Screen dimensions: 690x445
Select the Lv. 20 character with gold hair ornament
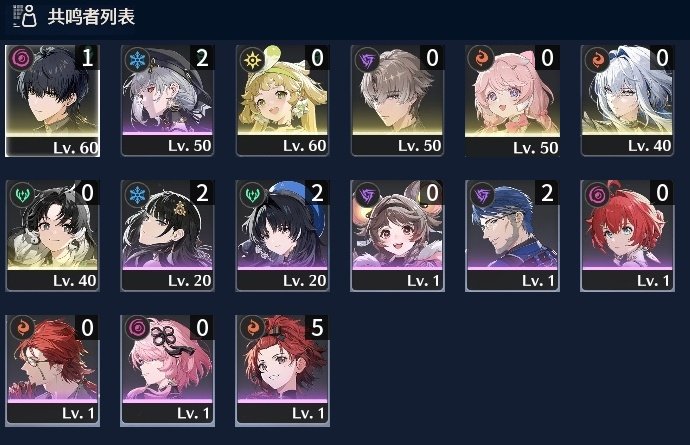[x=168, y=235]
